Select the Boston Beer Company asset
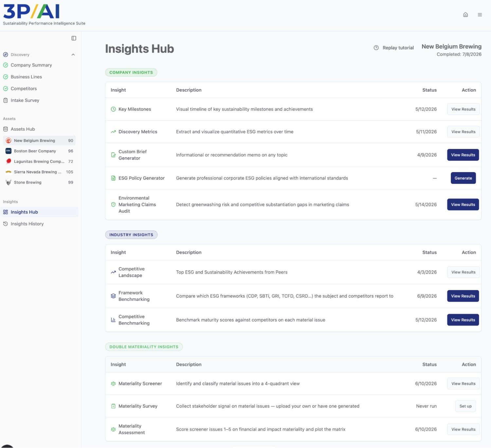This screenshot has width=491, height=448. pyautogui.click(x=39, y=151)
